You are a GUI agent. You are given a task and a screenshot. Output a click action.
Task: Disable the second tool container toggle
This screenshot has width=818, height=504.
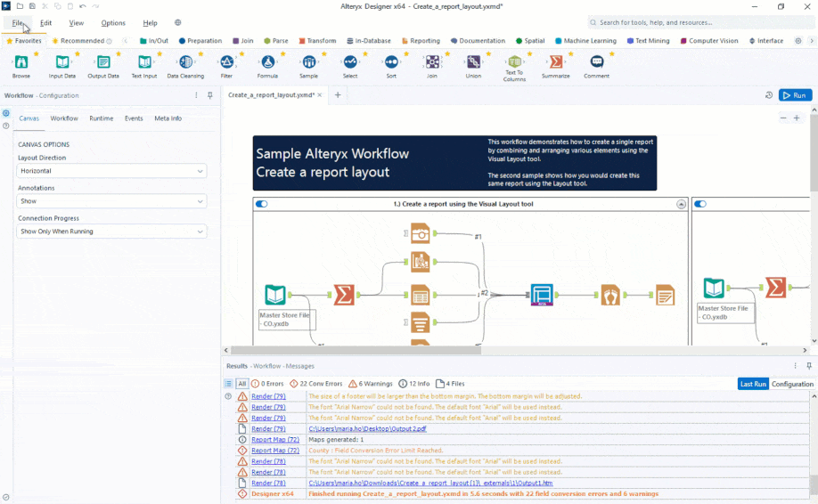tap(700, 204)
